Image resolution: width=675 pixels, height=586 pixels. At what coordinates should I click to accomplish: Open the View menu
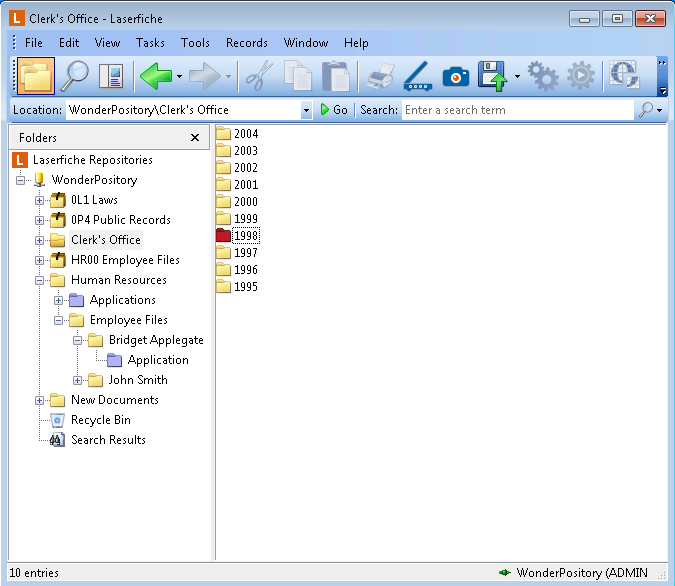[107, 43]
